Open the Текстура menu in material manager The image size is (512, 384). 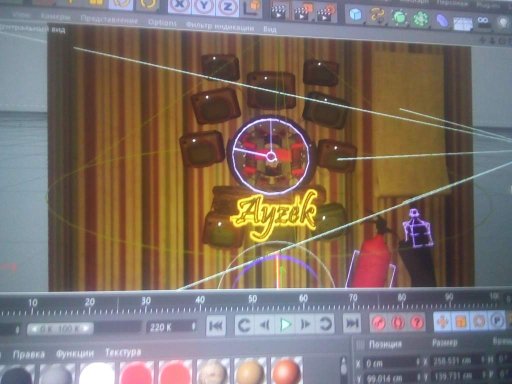click(x=123, y=353)
